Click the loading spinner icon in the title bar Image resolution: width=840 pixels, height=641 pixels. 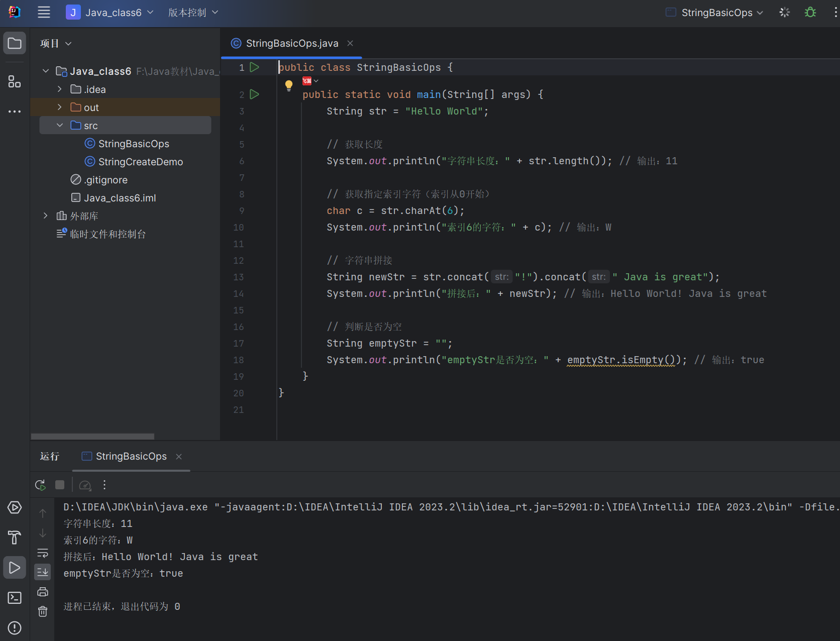pos(785,12)
